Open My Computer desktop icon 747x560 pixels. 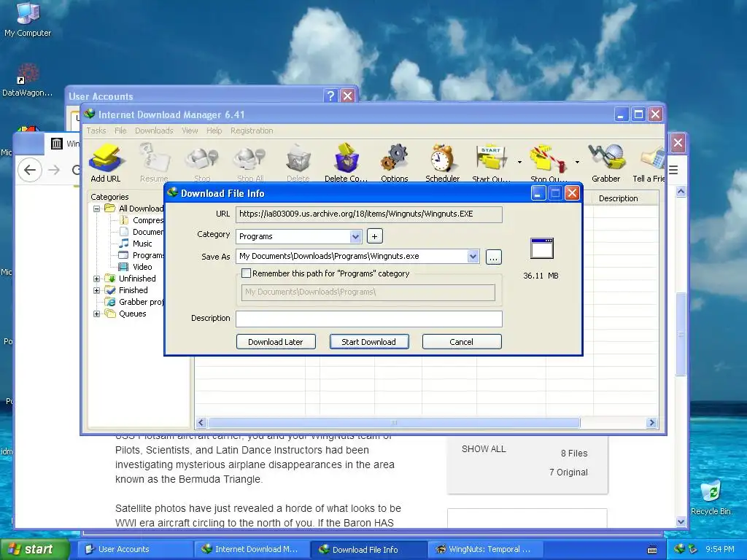(x=28, y=20)
